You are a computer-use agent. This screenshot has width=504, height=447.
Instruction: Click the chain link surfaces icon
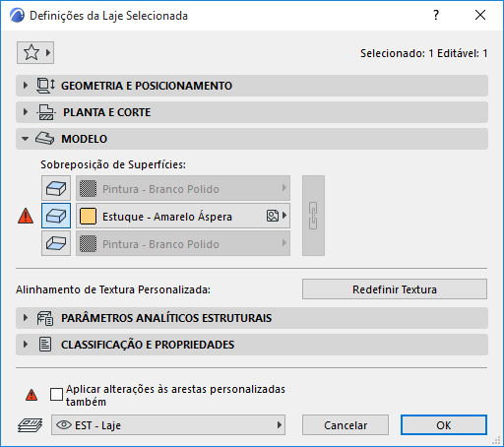point(313,216)
